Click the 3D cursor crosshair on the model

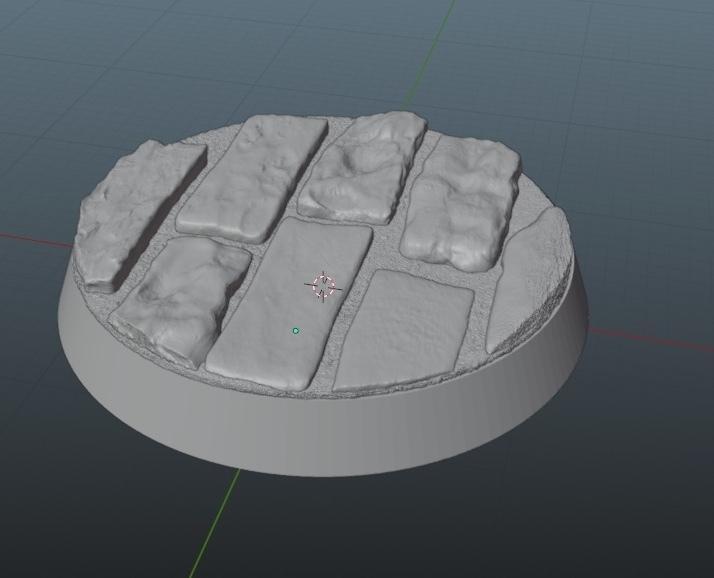[323, 286]
